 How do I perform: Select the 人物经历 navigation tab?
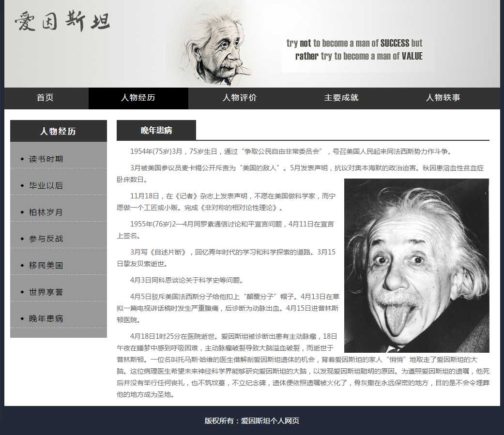[x=138, y=98]
